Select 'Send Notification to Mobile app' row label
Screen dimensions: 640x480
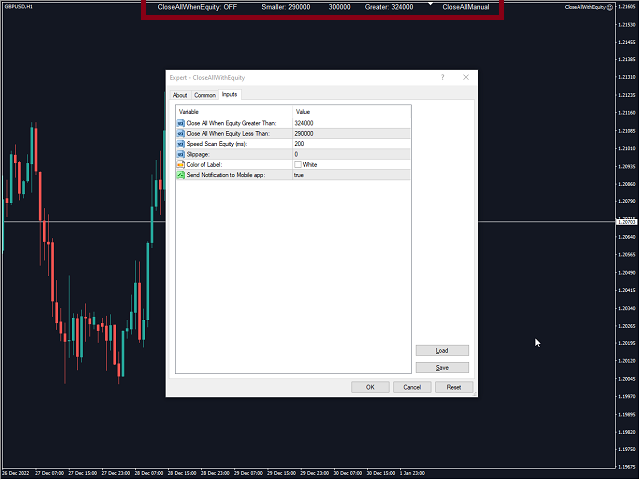(x=226, y=175)
